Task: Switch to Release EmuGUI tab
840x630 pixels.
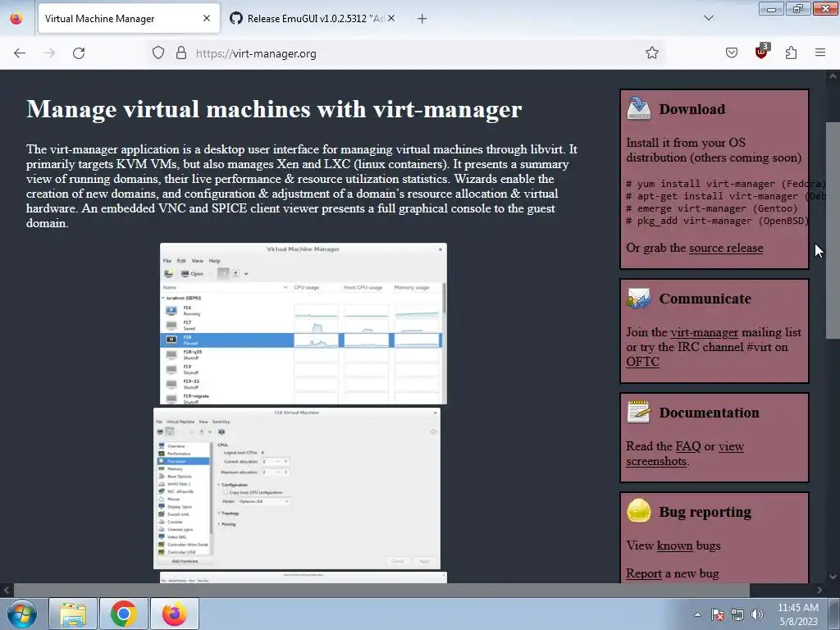Action: point(313,18)
